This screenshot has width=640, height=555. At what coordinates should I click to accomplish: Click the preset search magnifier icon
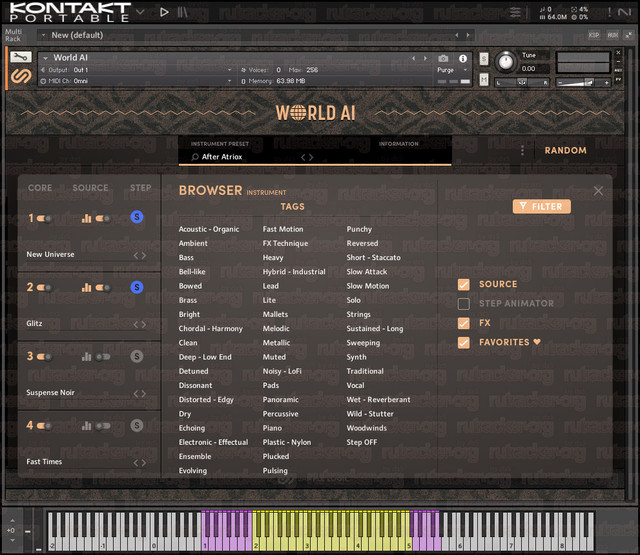pos(195,157)
